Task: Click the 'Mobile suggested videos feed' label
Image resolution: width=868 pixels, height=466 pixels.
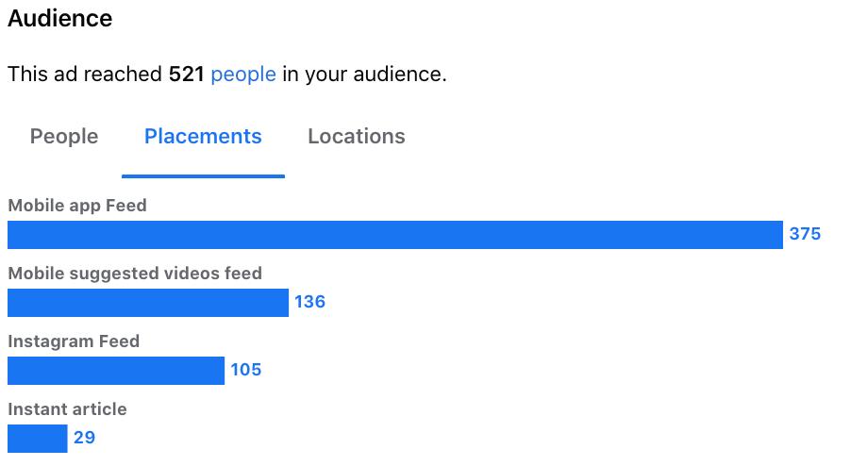Action: pos(135,274)
